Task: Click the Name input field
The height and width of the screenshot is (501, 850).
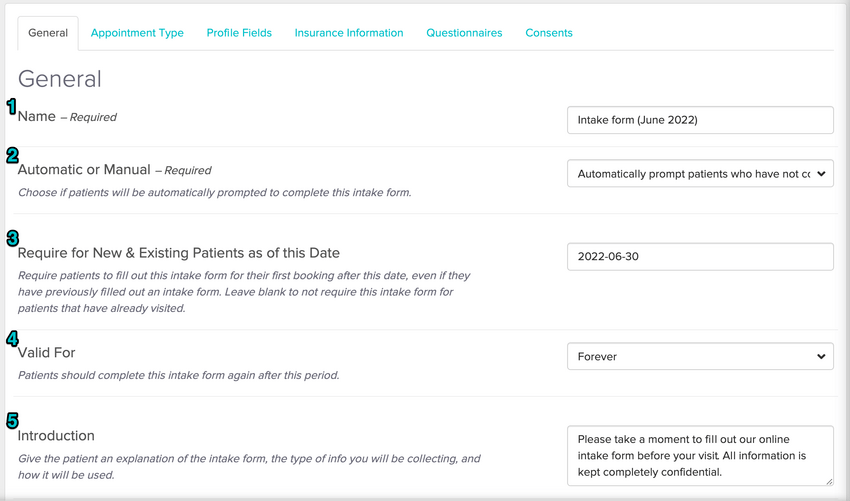Action: pyautogui.click(x=699, y=120)
